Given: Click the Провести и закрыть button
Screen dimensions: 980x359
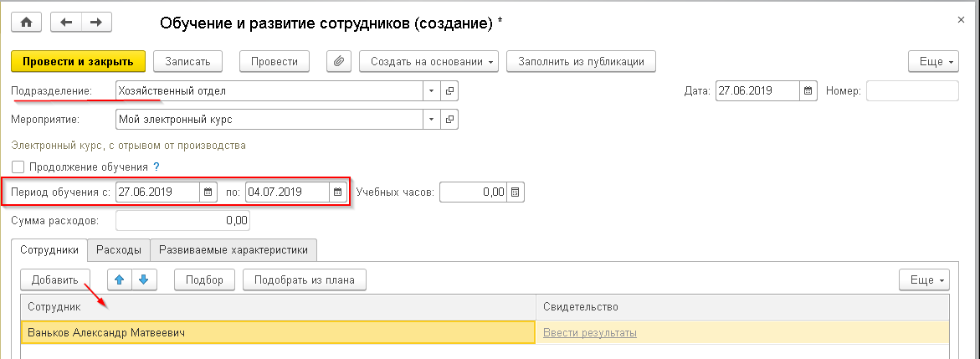Looking at the screenshot, I should pyautogui.click(x=78, y=61).
